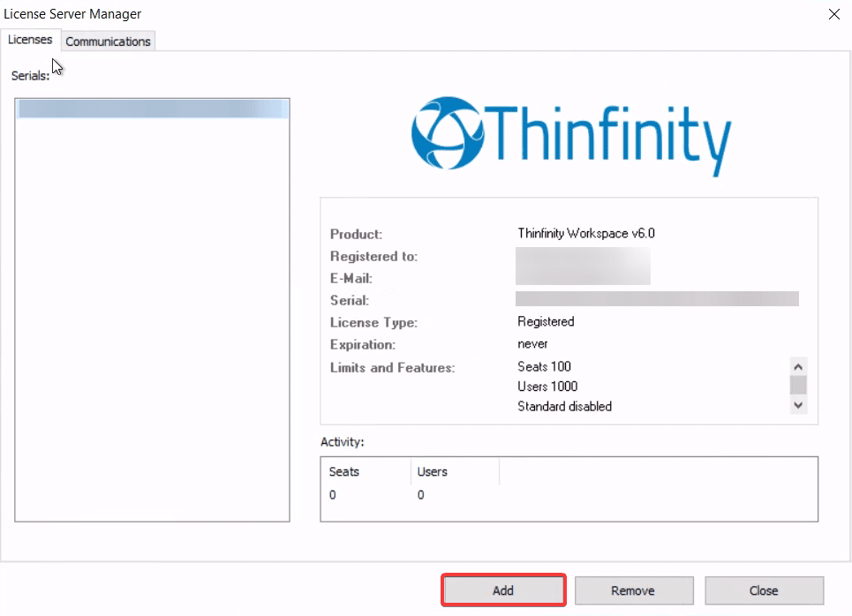The width and height of the screenshot is (852, 616).
Task: Click the Serials label above the list
Action: tap(30, 76)
